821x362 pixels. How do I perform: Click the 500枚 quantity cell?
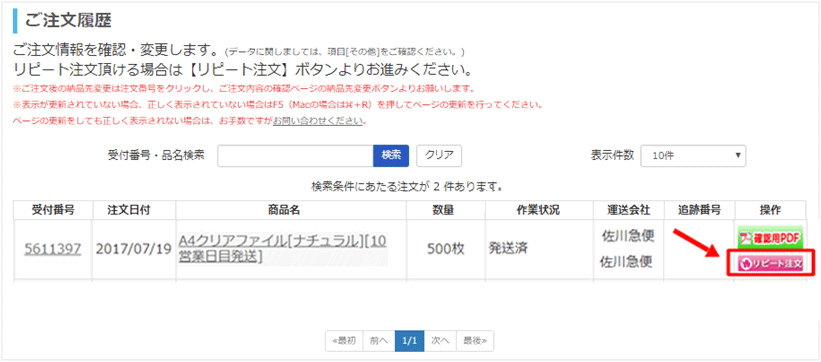coord(446,249)
